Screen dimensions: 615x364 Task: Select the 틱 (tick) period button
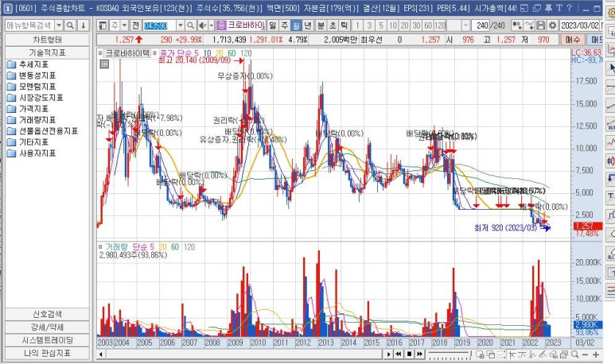tap(344, 25)
